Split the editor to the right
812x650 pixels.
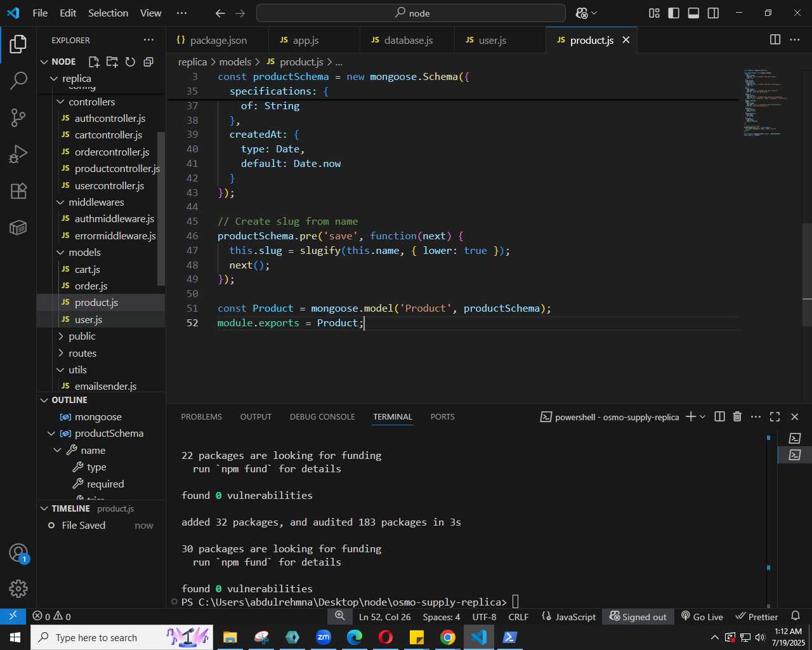pyautogui.click(x=775, y=39)
